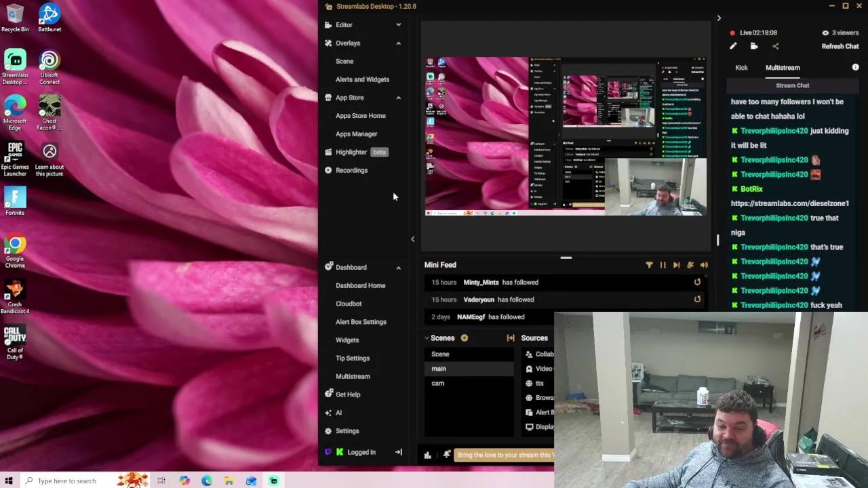Viewport: 868px width, 488px height.
Task: Click the Overlays sidebar icon
Action: 329,43
